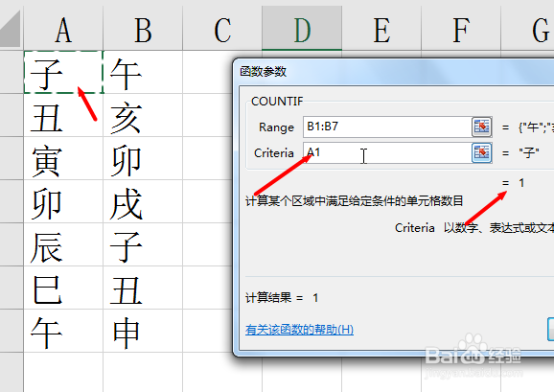
Task: Select cell A3 containing 寅
Action: [x=63, y=158]
